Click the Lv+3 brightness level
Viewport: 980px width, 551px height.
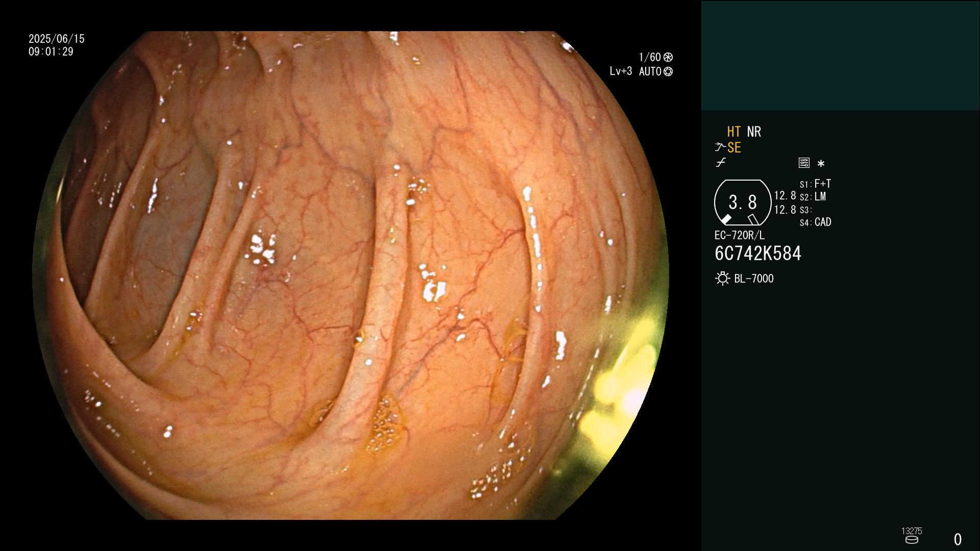(621, 71)
